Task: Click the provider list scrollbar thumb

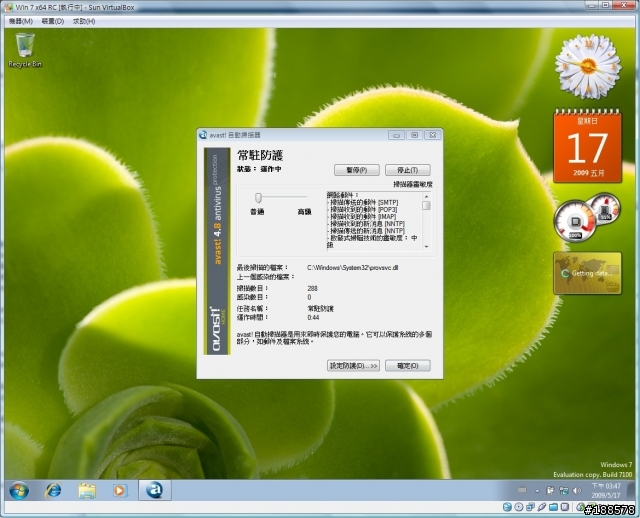Action: coord(427,205)
